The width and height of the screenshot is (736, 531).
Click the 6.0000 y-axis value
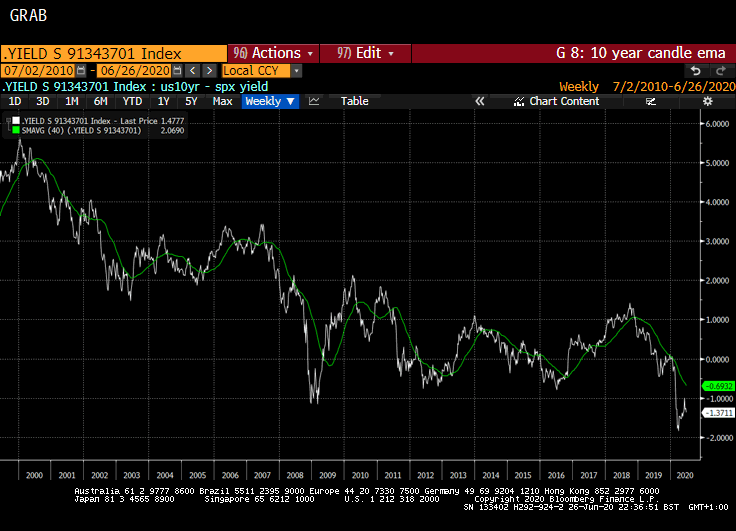point(718,124)
